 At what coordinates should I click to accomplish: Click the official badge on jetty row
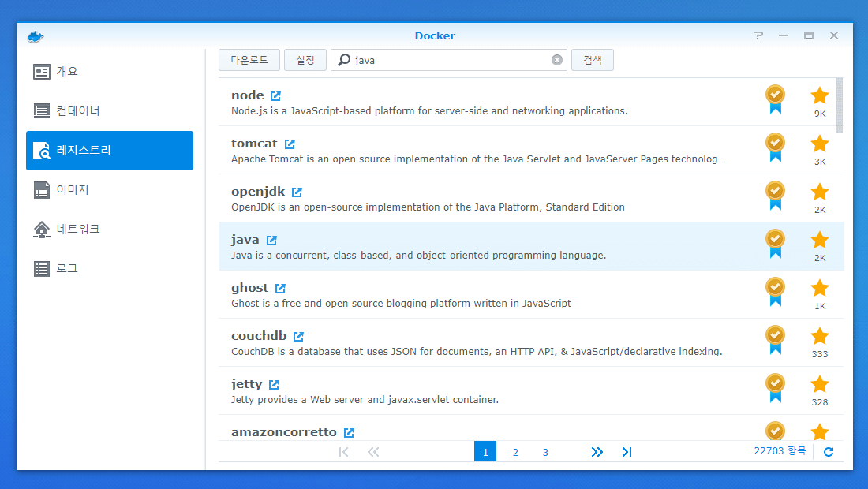pyautogui.click(x=775, y=388)
